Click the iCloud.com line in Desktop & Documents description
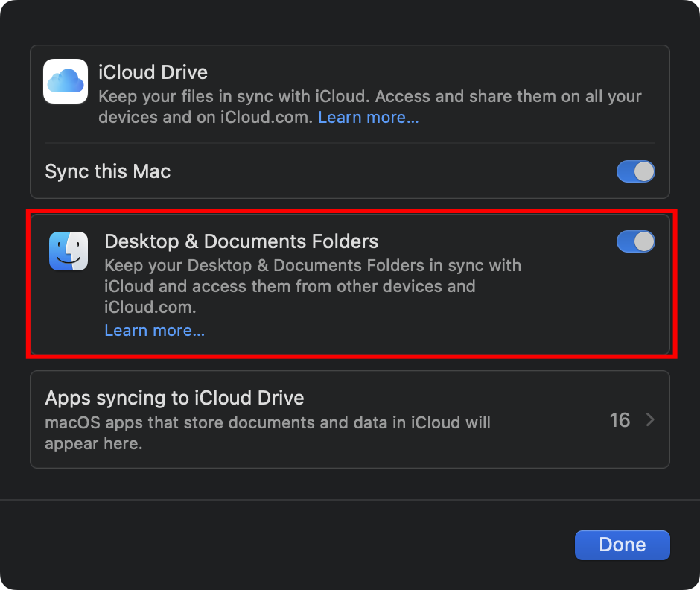Image resolution: width=700 pixels, height=590 pixels. point(150,307)
